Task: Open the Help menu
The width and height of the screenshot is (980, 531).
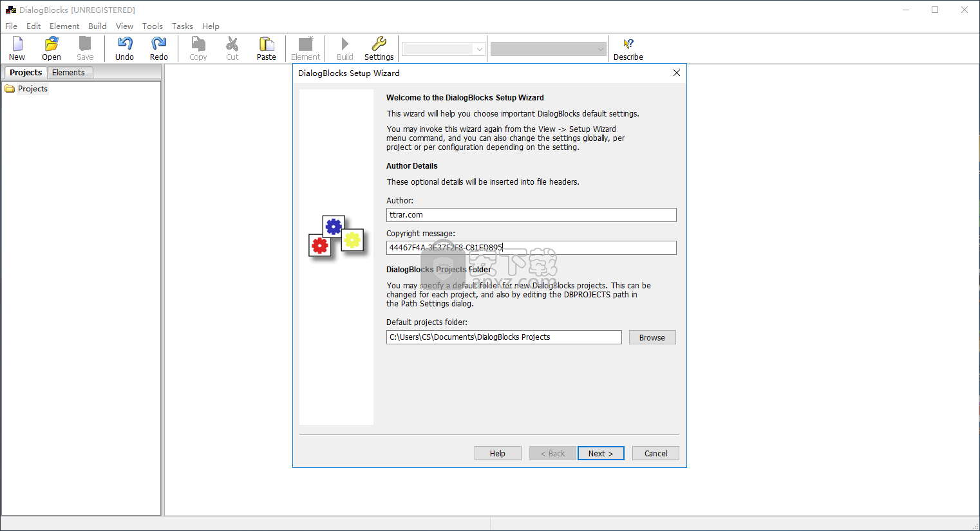Action: [x=211, y=26]
